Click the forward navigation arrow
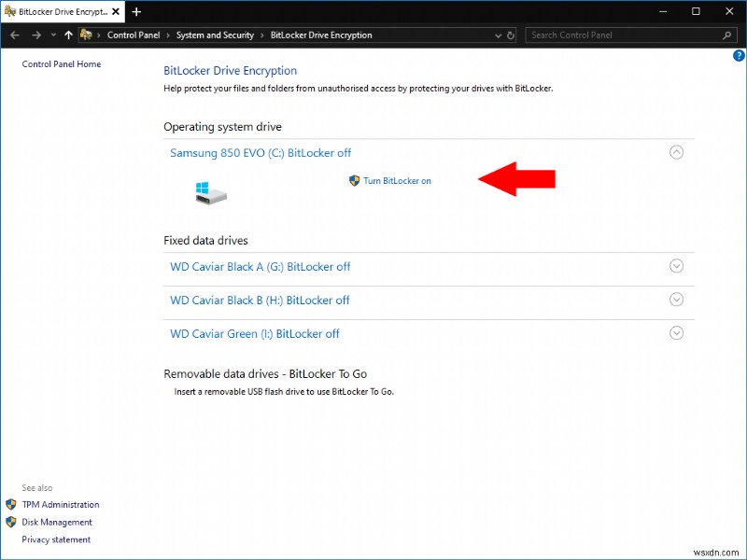 pyautogui.click(x=35, y=35)
